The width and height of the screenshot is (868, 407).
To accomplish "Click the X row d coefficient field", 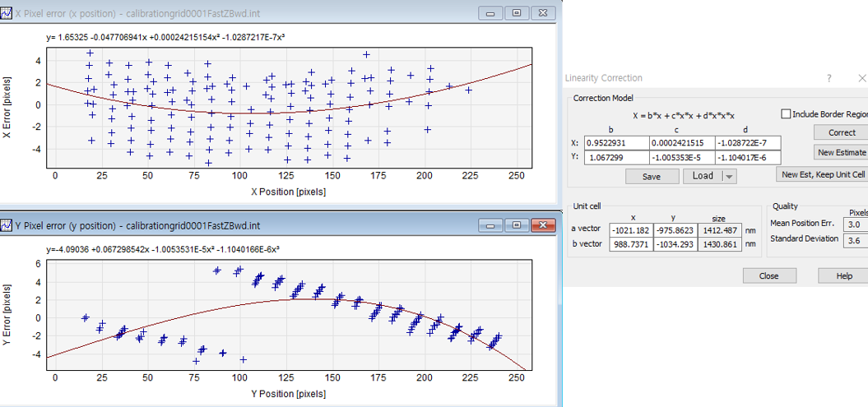I will (x=748, y=143).
